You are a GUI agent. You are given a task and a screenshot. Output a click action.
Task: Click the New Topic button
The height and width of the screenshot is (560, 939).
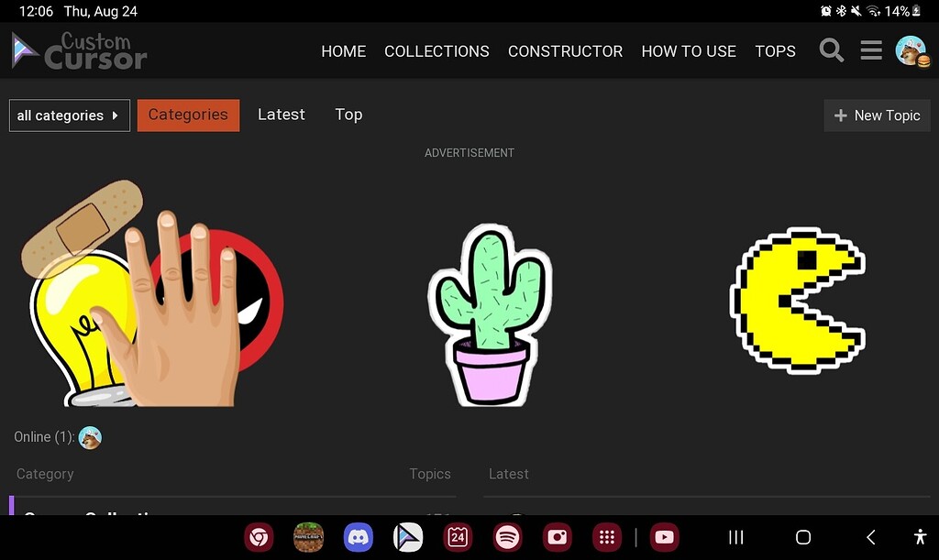coord(877,115)
